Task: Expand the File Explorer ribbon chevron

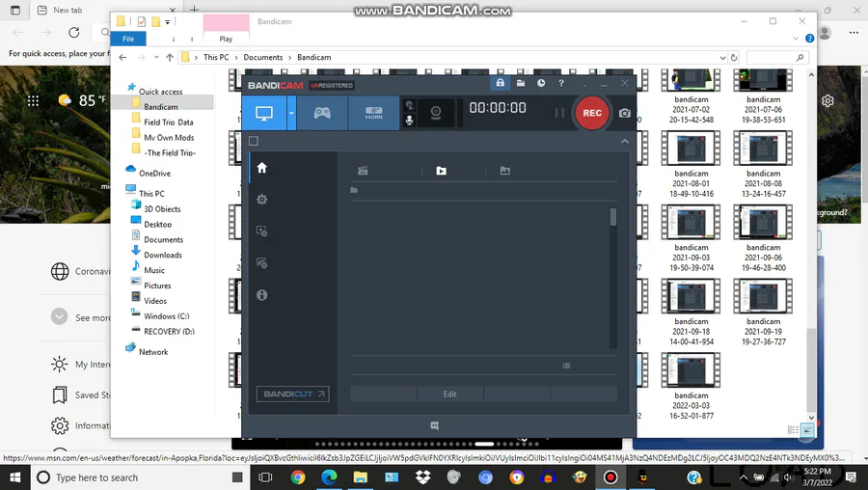Action: tap(796, 39)
